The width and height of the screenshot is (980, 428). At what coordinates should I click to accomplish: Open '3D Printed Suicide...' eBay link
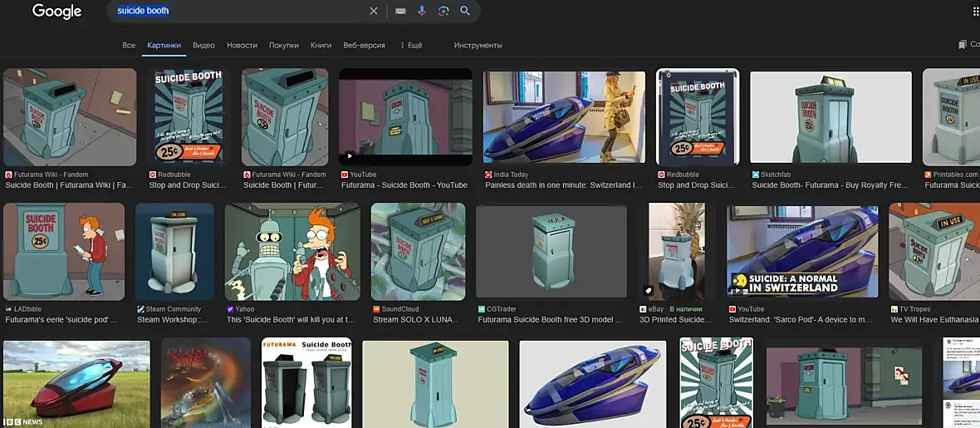click(x=675, y=320)
